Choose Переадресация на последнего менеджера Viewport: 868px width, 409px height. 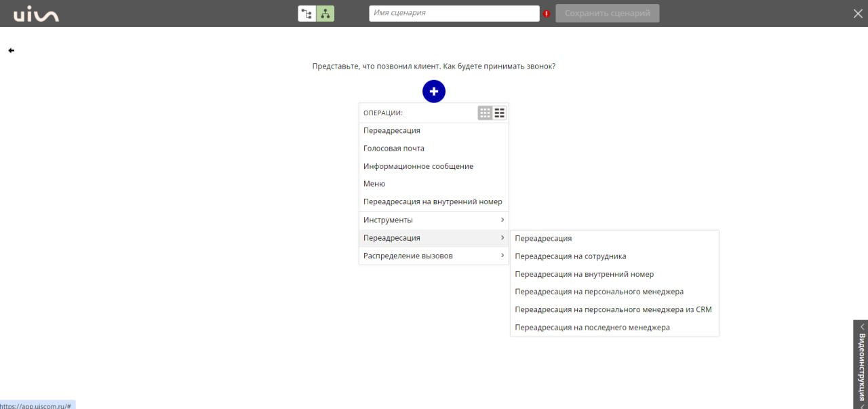[x=592, y=328]
